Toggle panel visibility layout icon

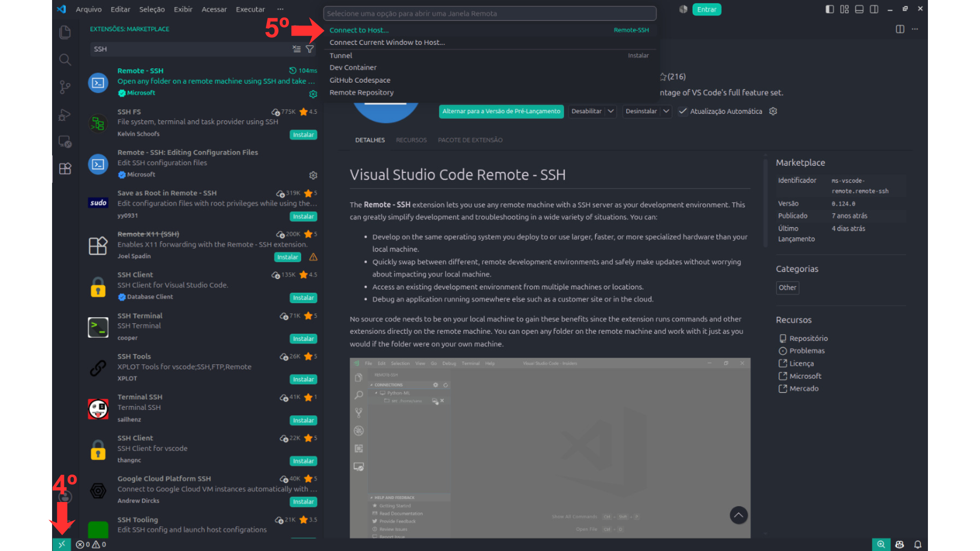[859, 9]
